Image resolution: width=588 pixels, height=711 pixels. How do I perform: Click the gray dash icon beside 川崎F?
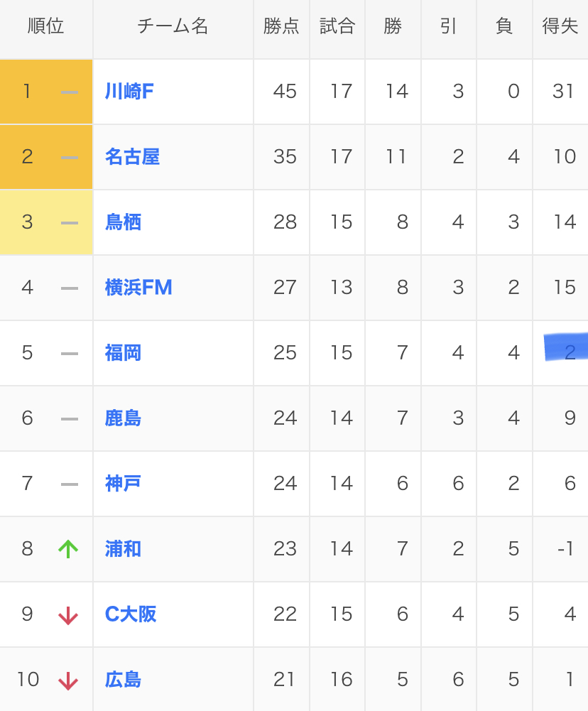click(x=69, y=92)
